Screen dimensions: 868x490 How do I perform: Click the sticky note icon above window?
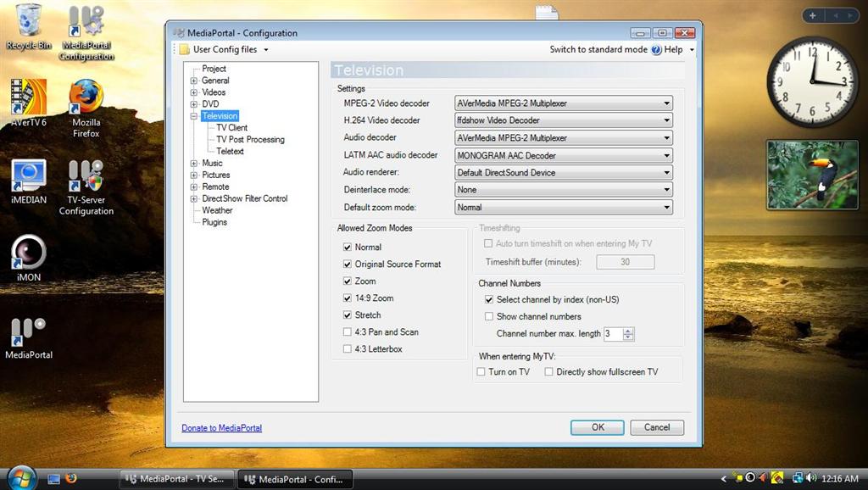547,12
